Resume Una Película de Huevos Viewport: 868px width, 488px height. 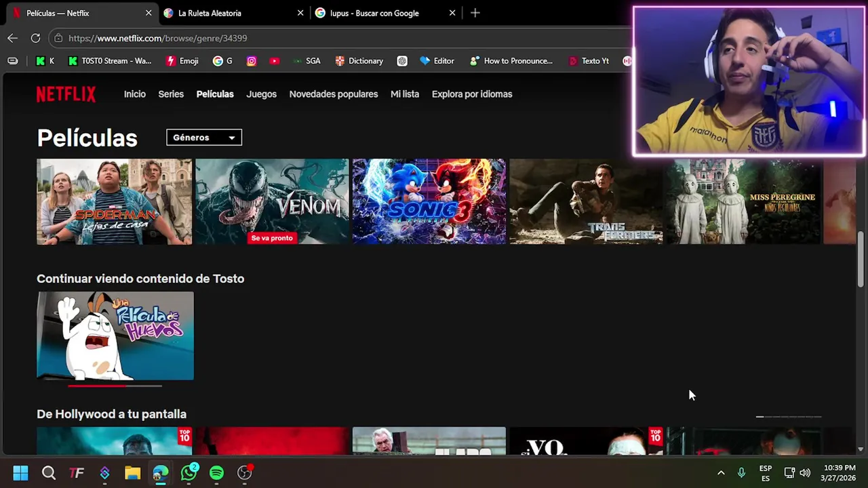coord(115,335)
